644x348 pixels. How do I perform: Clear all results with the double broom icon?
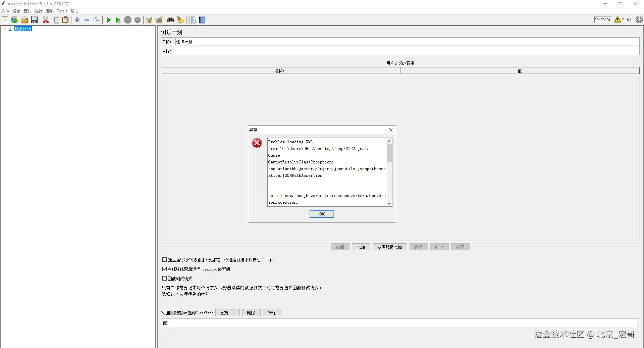point(159,20)
